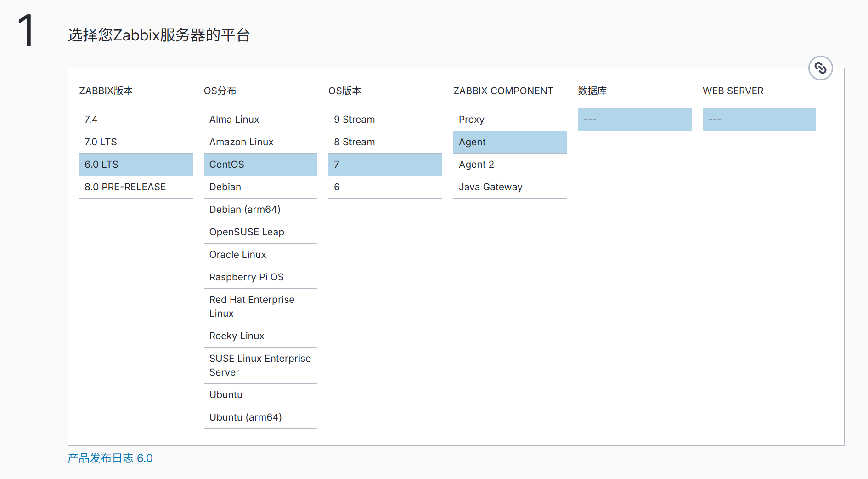Select the Proxy component
This screenshot has height=479, width=868.
[510, 120]
